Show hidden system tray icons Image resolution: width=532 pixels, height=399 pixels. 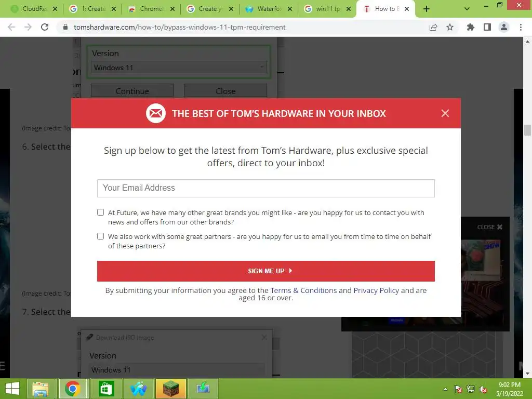pyautogui.click(x=445, y=389)
